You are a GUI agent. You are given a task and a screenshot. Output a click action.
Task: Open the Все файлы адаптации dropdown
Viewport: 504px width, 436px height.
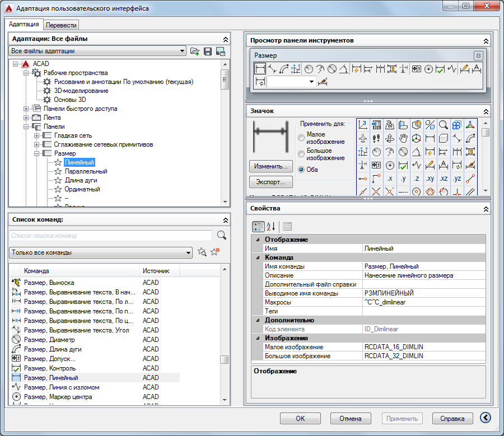click(x=97, y=51)
